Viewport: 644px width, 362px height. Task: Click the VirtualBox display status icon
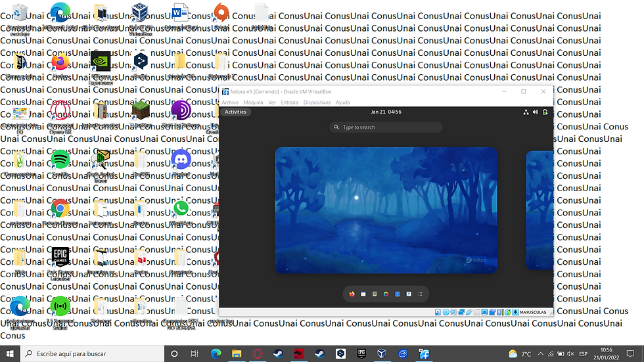coord(485,312)
